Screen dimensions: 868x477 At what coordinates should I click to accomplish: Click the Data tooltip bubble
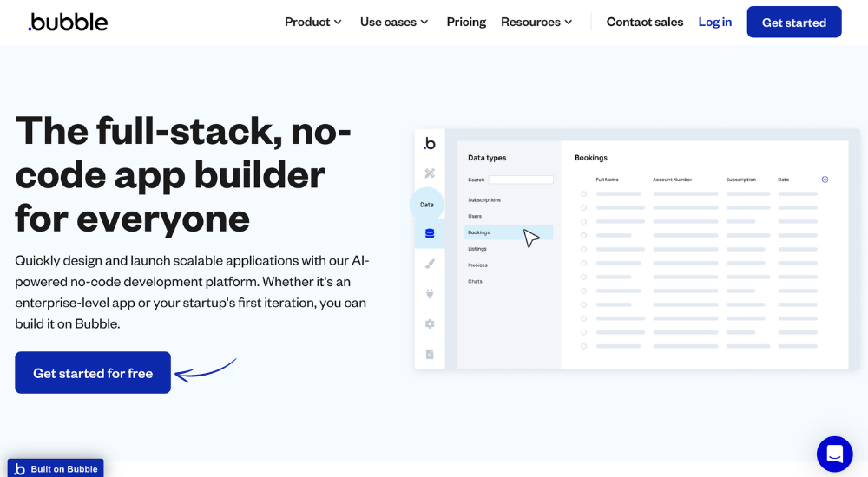[x=427, y=204]
